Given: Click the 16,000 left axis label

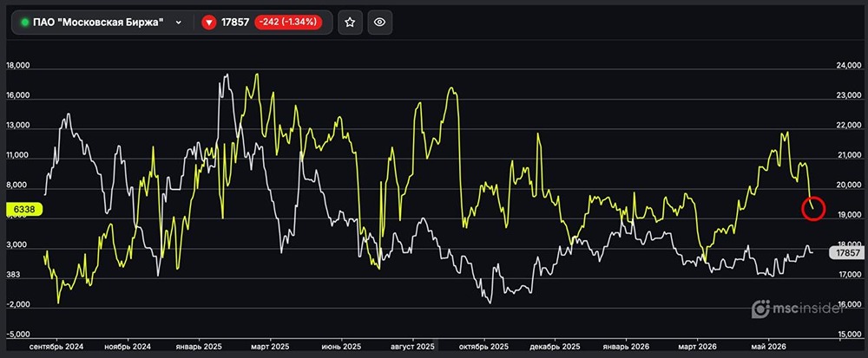Looking at the screenshot, I should click(x=17, y=95).
